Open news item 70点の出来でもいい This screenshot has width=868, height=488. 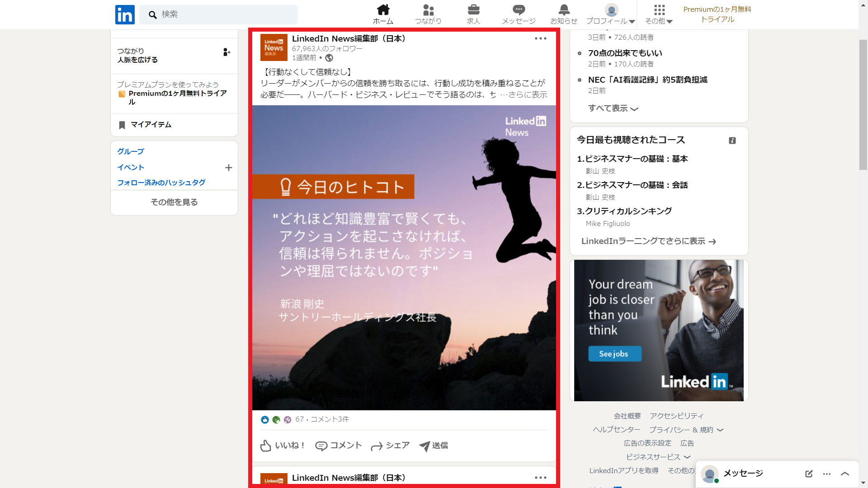click(x=625, y=53)
